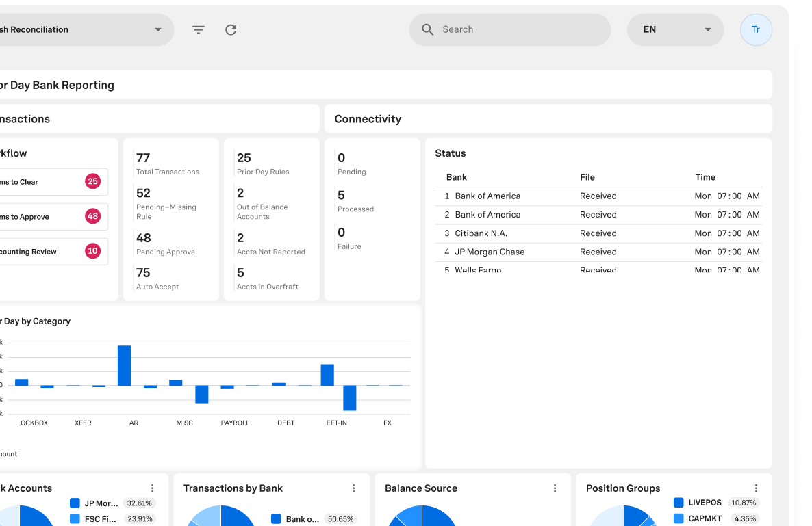Select the Accounting Review workflow item
This screenshot has height=526, width=812.
click(51, 252)
